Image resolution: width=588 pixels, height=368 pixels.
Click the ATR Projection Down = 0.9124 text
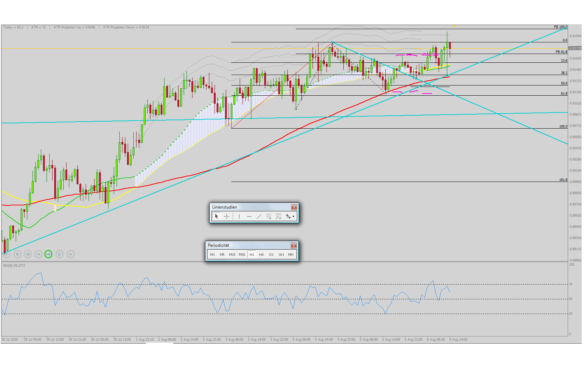click(126, 27)
